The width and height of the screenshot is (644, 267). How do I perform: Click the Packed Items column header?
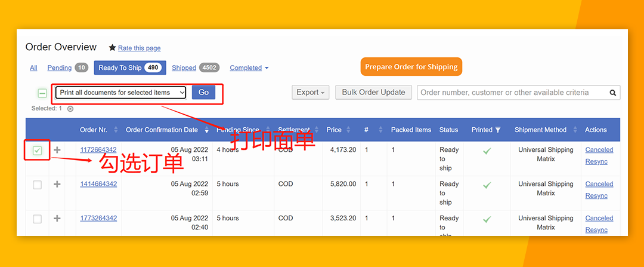411,130
